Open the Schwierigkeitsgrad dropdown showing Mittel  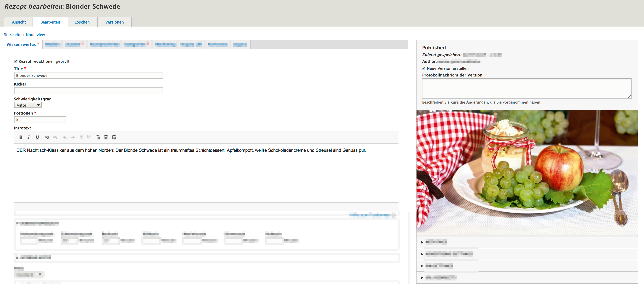click(x=27, y=105)
